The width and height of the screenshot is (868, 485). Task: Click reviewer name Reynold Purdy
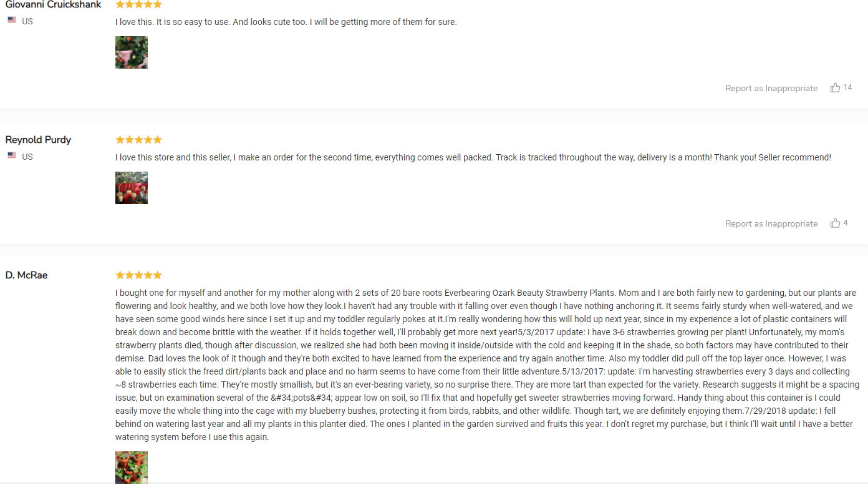(38, 140)
